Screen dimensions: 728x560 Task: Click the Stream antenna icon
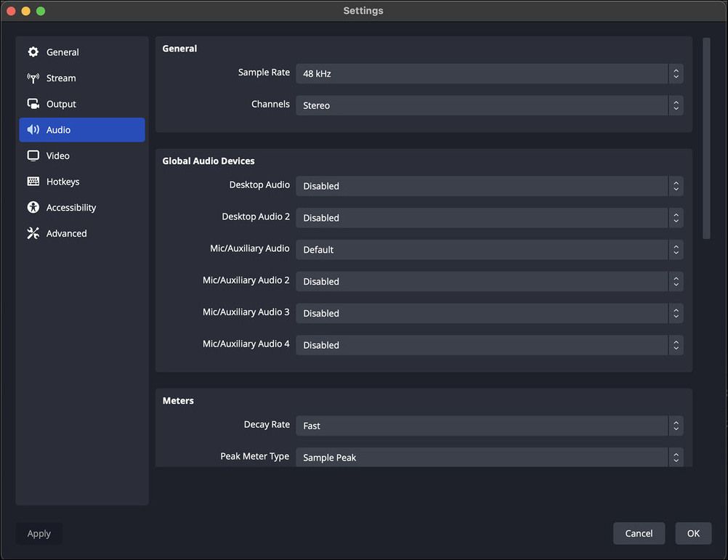(33, 78)
